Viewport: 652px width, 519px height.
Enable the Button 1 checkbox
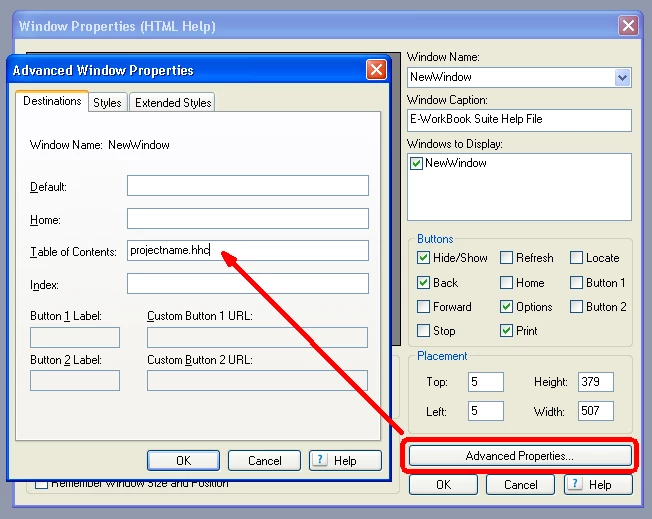(576, 283)
